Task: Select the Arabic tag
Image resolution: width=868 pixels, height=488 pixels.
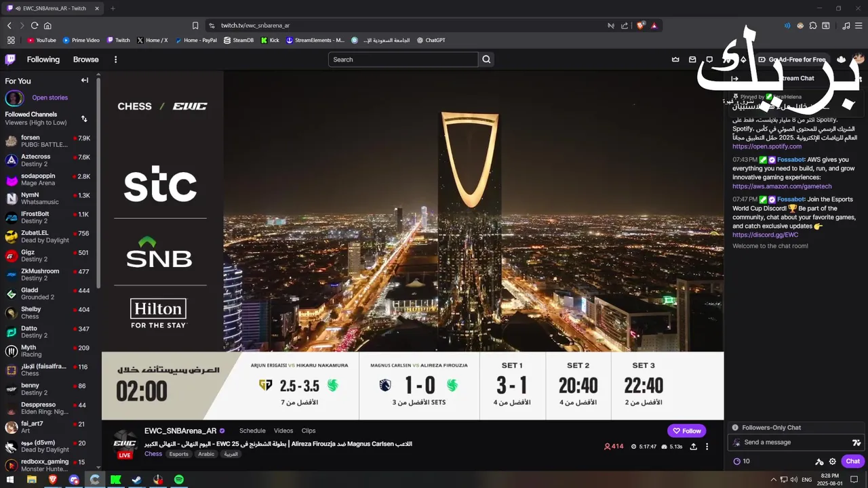Action: 206,454
